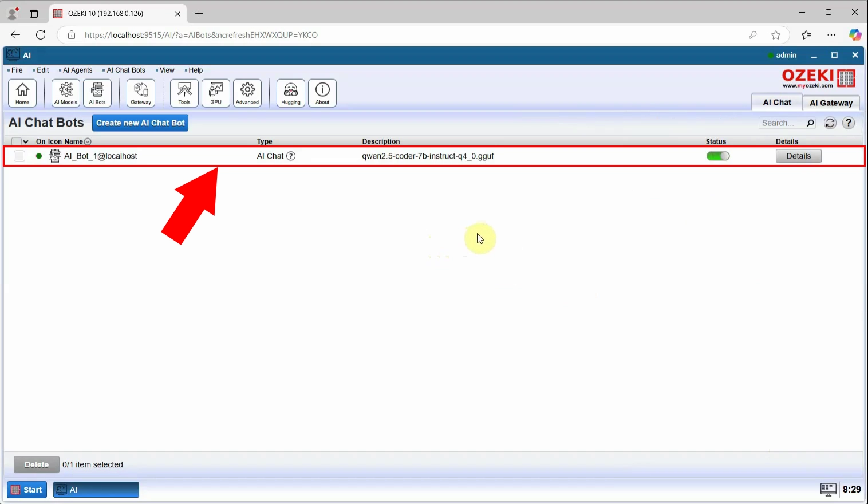Screen dimensions: 868x504
Task: Click the search magnifier icon
Action: 810,123
